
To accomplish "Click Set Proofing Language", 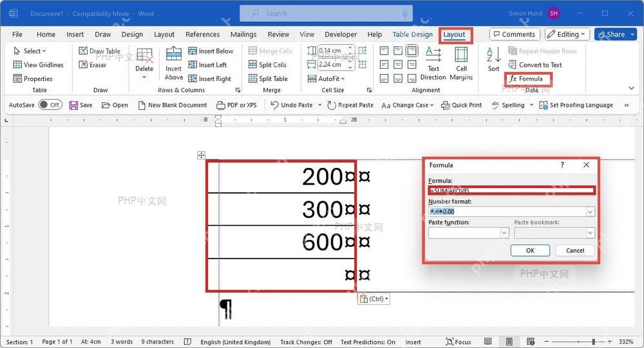I will pos(576,105).
